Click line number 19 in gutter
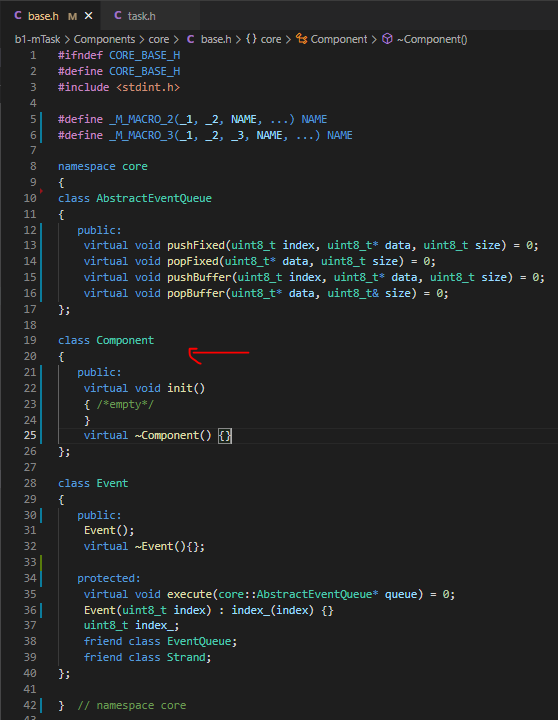 point(30,340)
